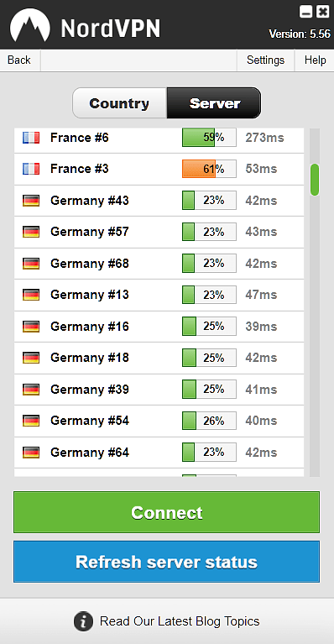Click the France flag icon for France #6

coord(31,138)
